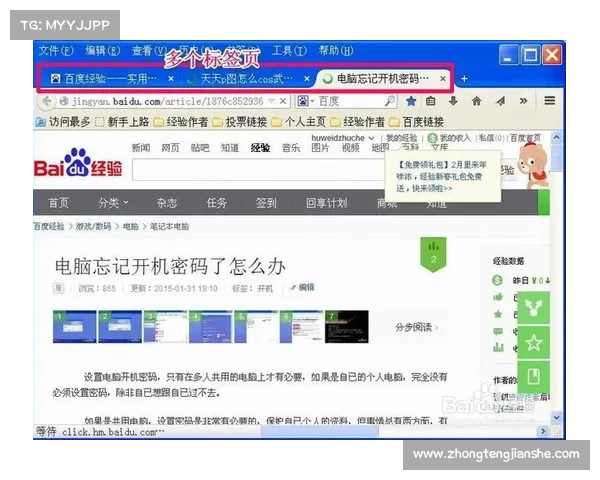Stop loading with the address bar X
Screen dimensions: 600x480
point(283,101)
